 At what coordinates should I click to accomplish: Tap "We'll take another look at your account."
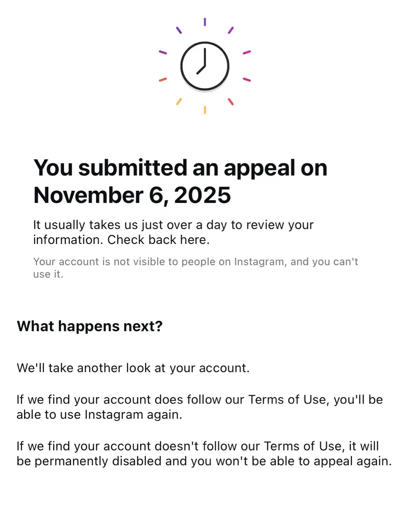[133, 368]
